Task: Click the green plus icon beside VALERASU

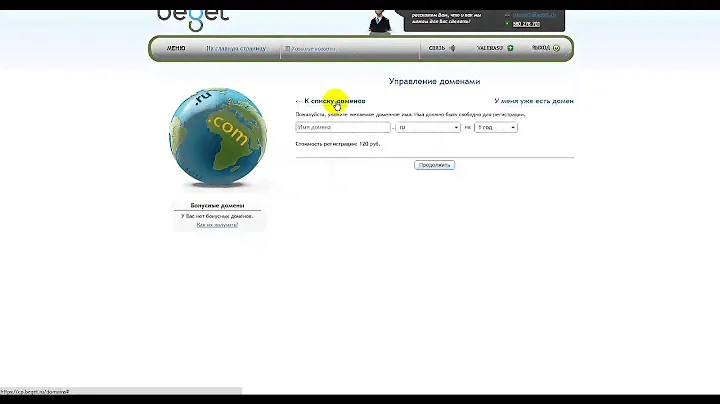Action: click(510, 48)
